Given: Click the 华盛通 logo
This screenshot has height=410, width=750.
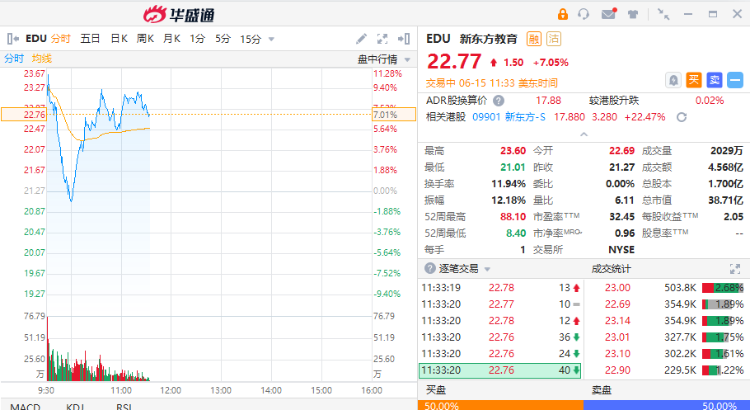Looking at the screenshot, I should tap(179, 14).
